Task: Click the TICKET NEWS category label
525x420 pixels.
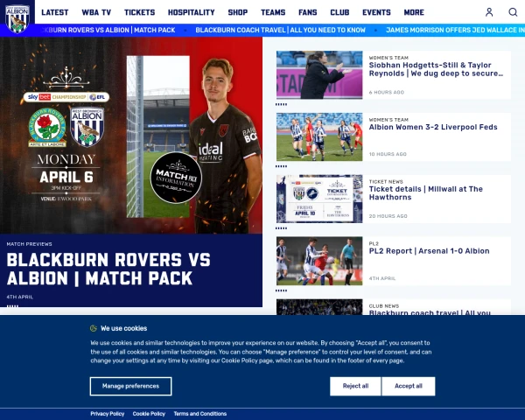Action: coord(386,181)
